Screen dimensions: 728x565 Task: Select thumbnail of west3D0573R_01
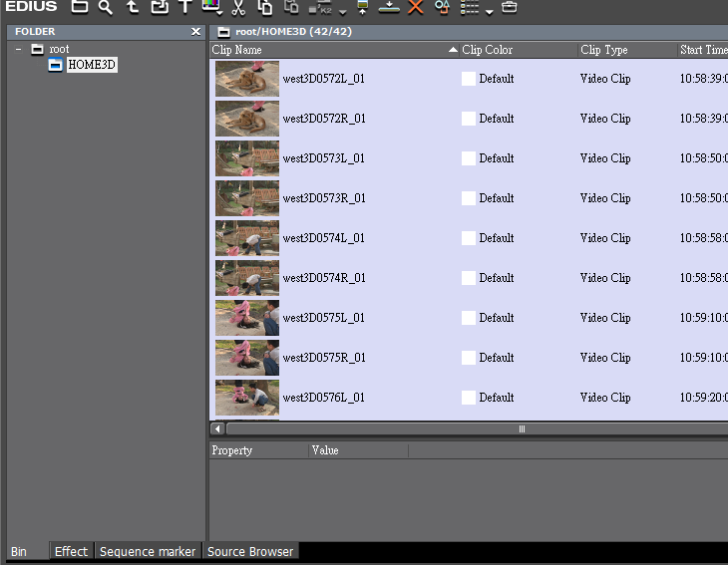click(247, 198)
